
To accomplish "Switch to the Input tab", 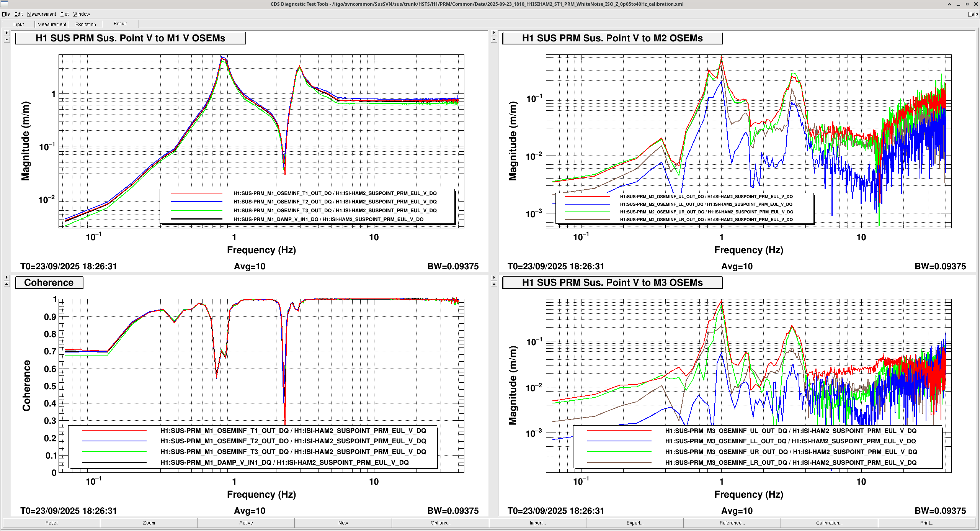I will [18, 24].
